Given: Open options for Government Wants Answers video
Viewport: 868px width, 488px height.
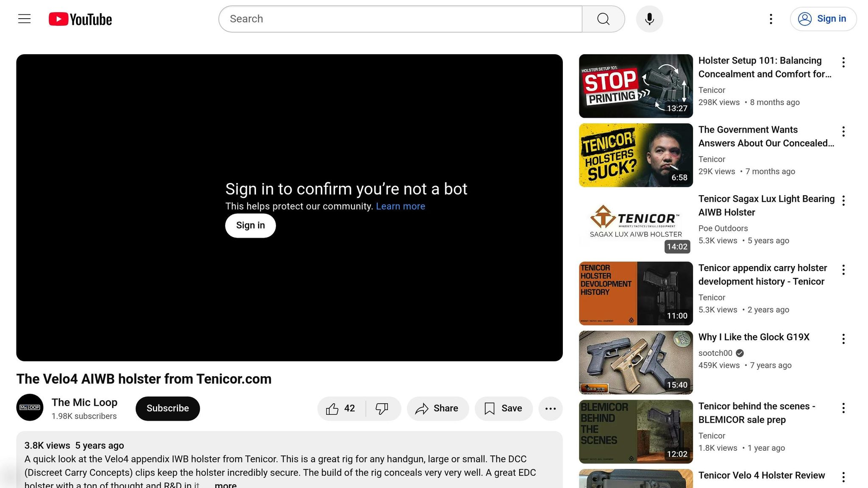Looking at the screenshot, I should (x=843, y=131).
